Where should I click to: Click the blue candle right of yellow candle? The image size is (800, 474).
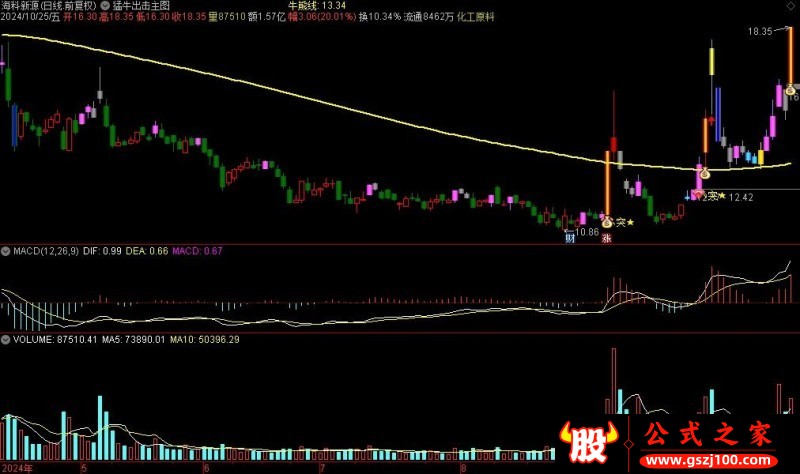coord(718,114)
